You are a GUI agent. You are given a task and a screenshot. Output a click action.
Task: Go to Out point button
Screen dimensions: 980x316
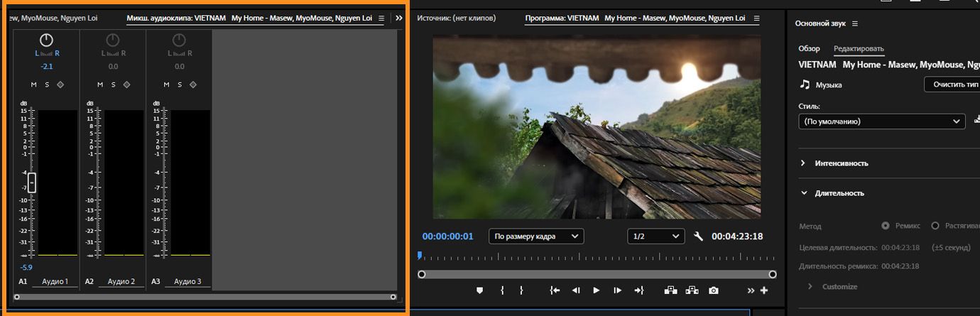(x=638, y=290)
